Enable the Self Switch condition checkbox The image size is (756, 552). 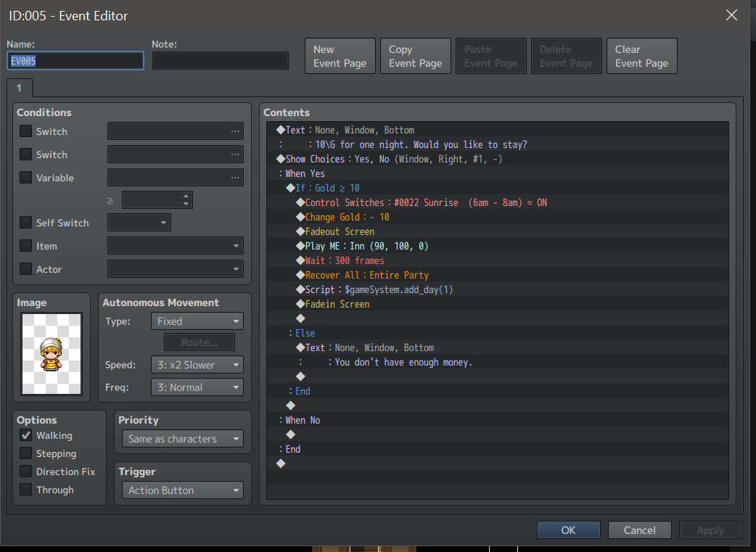pyautogui.click(x=25, y=222)
